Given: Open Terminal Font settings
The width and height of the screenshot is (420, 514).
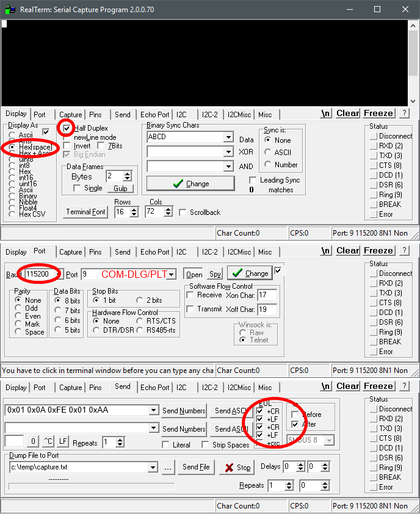Looking at the screenshot, I should click(85, 212).
